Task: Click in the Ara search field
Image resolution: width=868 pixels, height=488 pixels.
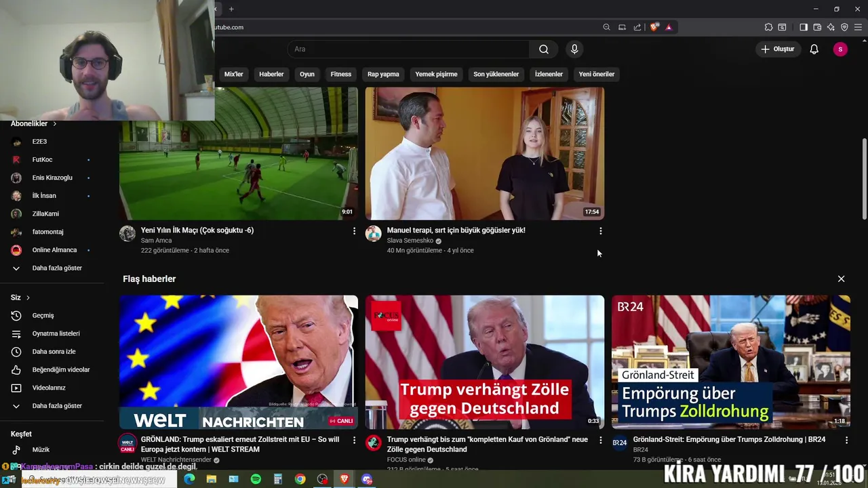Action: point(409,49)
